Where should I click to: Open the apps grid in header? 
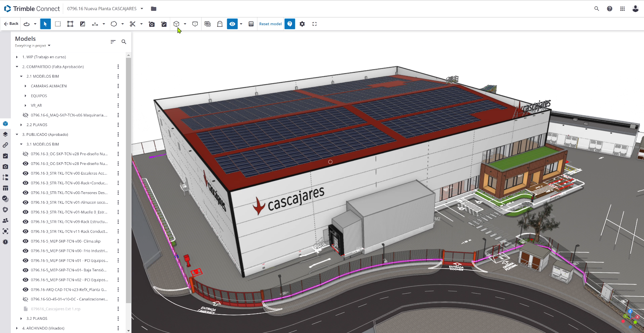pyautogui.click(x=622, y=9)
